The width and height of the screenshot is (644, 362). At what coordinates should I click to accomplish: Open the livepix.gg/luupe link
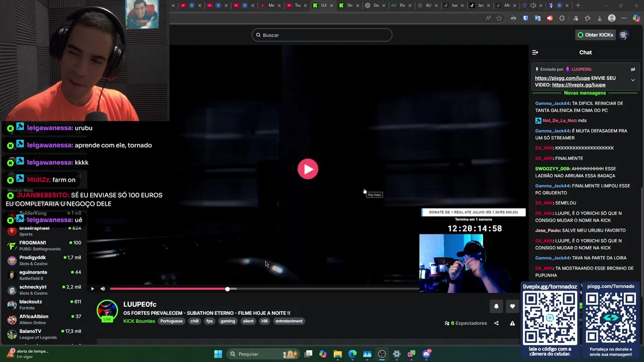(579, 85)
